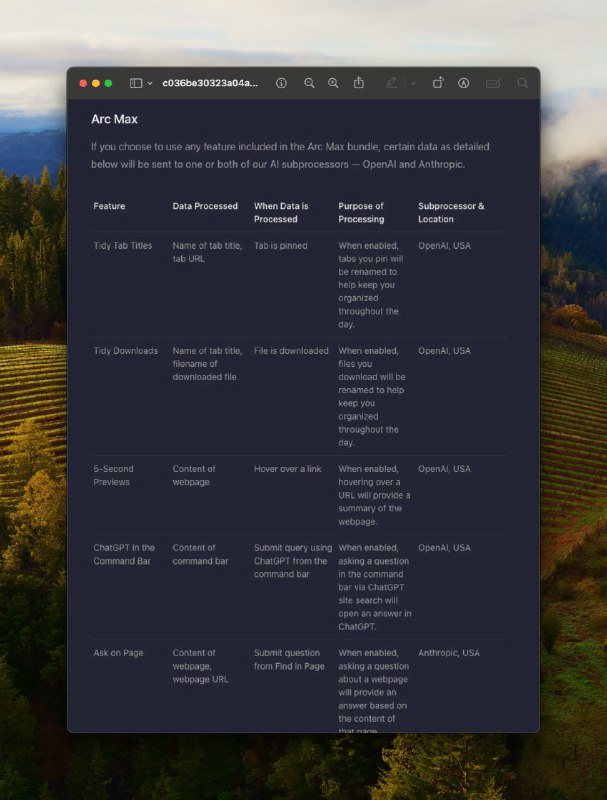Image resolution: width=607 pixels, height=800 pixels.
Task: Open the form filling toolbar
Action: (493, 83)
